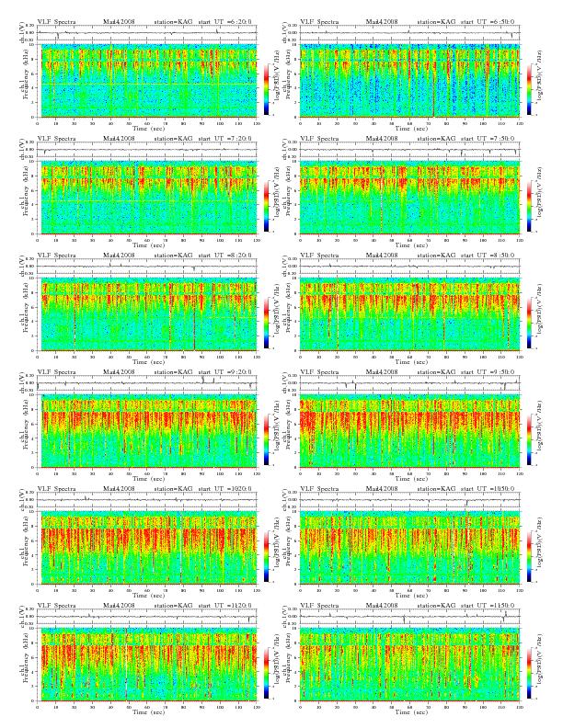Click the spectrogram starting UT 9:50:0
Image resolution: width=563 pixels, height=728 pixels.
click(409, 431)
